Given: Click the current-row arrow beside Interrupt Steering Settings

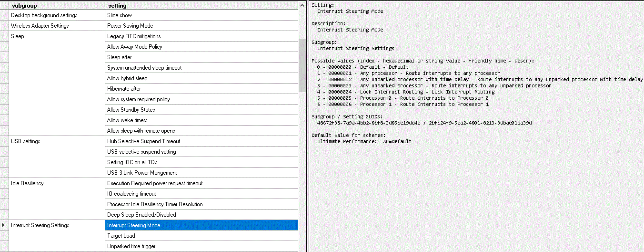Looking at the screenshot, I should pos(4,225).
